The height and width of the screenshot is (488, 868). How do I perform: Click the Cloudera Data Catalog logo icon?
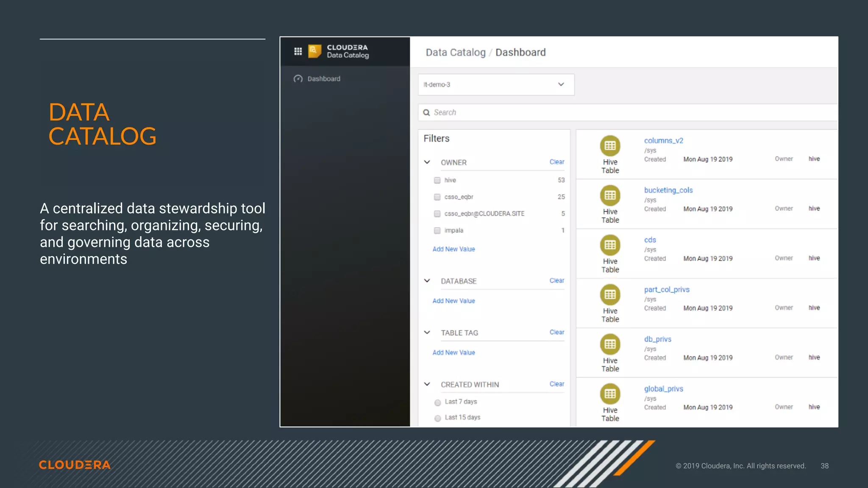[x=314, y=51]
